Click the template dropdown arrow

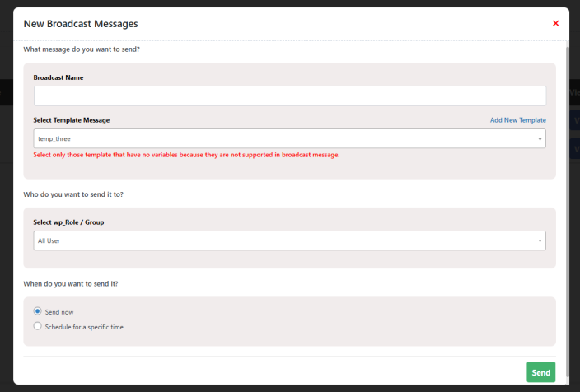point(540,139)
